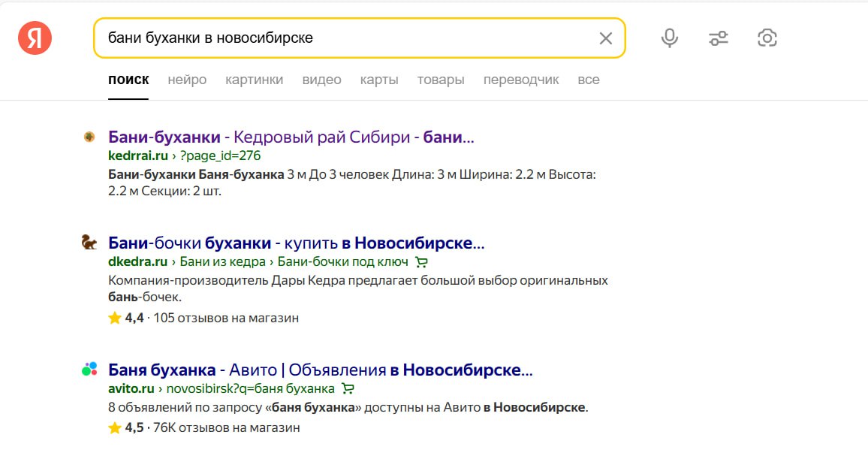868x471 pixels.
Task: Select the карты tab
Action: coord(379,80)
